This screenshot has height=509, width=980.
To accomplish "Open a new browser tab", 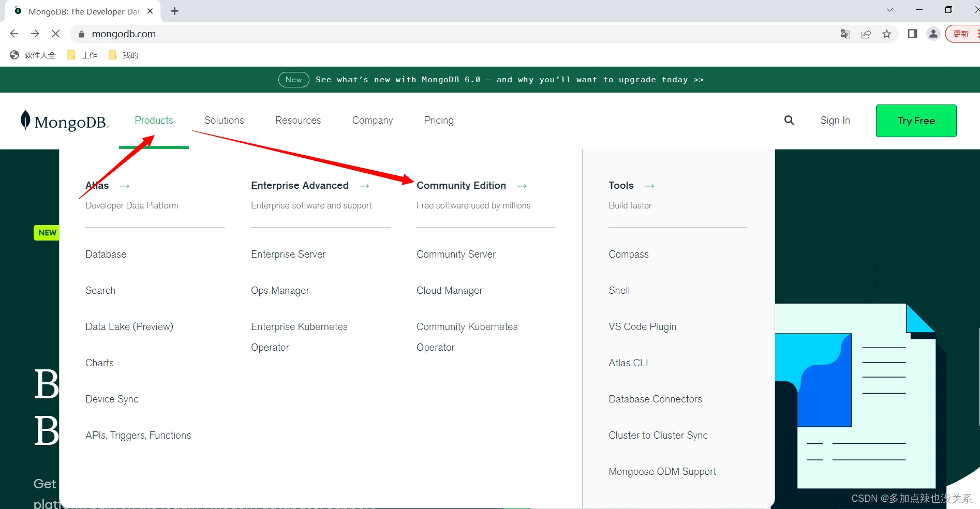I will pos(174,11).
